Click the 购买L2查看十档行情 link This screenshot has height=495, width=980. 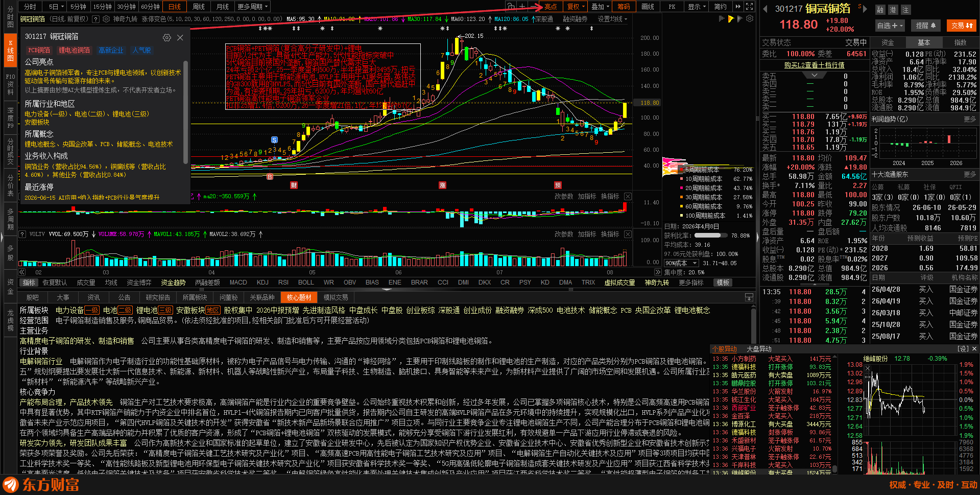click(x=814, y=65)
